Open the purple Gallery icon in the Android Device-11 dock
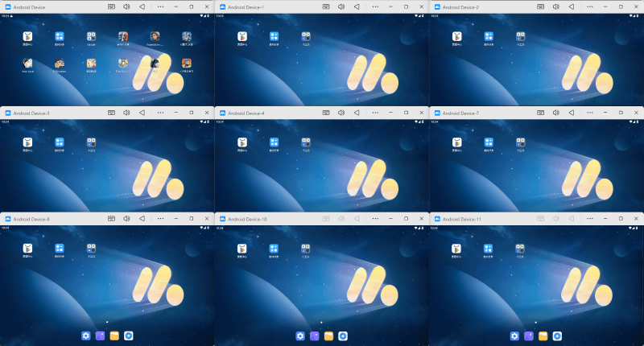 coord(529,336)
